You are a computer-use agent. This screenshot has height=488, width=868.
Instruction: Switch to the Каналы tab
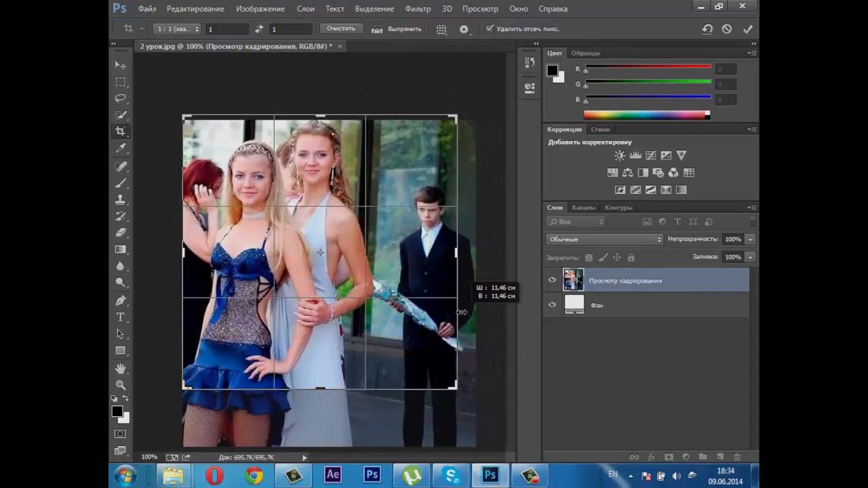point(583,207)
